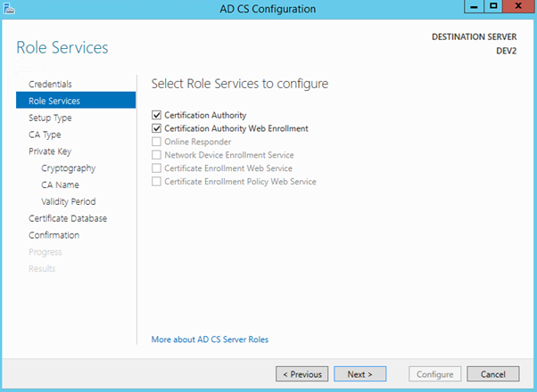Uncheck the Certification Authority checkbox
537x392 pixels.
tap(157, 115)
